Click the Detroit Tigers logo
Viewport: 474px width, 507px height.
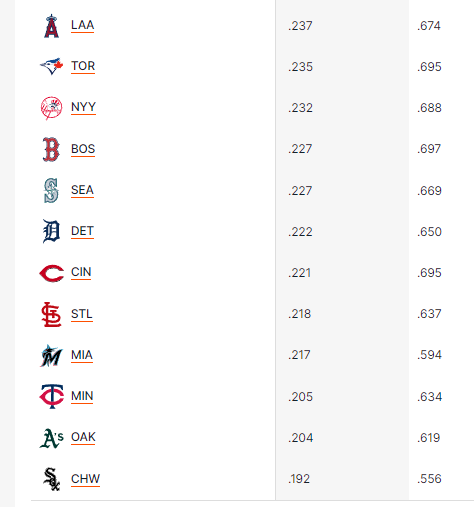(51, 231)
